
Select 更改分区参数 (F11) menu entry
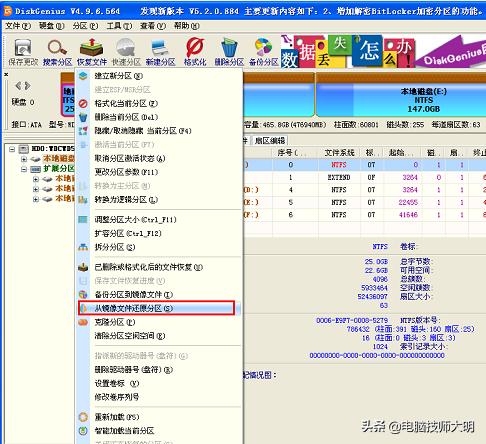coord(159,172)
